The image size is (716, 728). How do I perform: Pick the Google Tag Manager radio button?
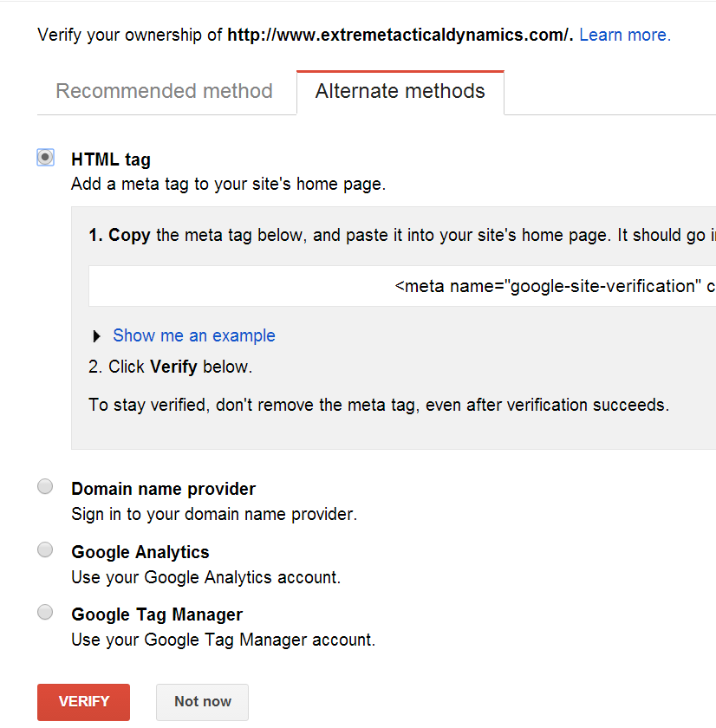coord(45,612)
